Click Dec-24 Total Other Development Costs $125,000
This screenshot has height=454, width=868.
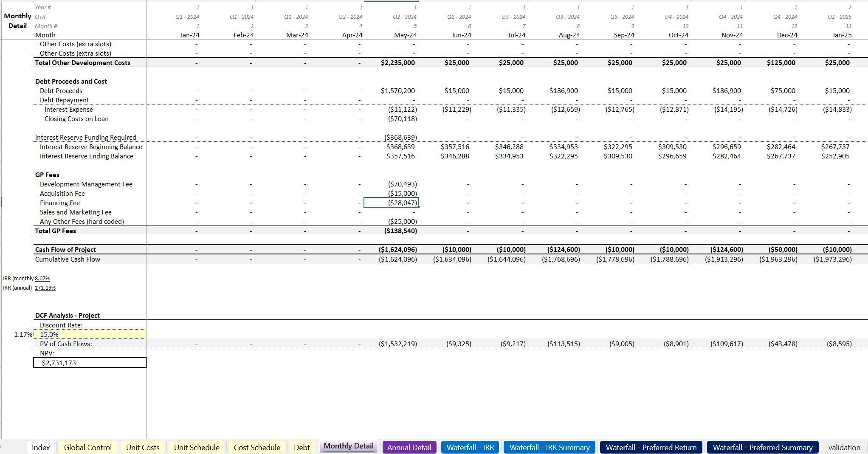[781, 62]
